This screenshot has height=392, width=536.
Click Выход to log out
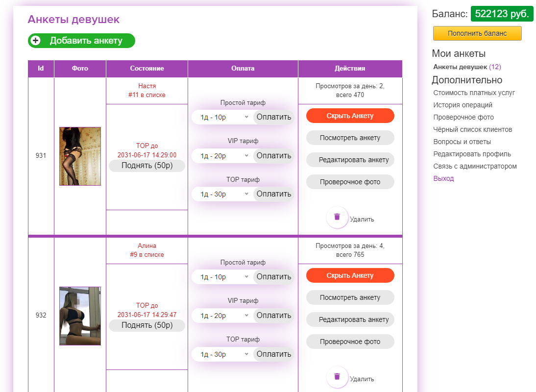click(x=443, y=178)
